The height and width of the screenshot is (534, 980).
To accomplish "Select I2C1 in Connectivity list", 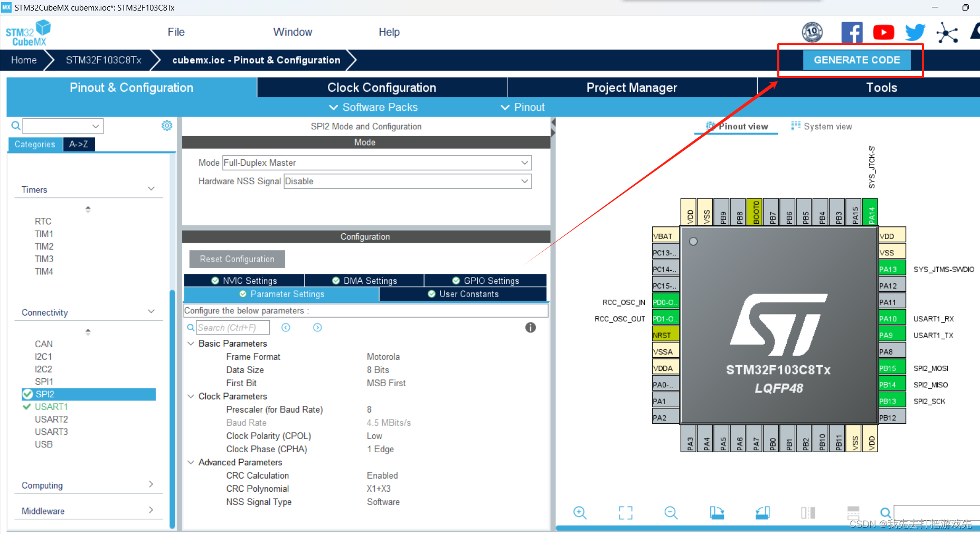I will [43, 357].
